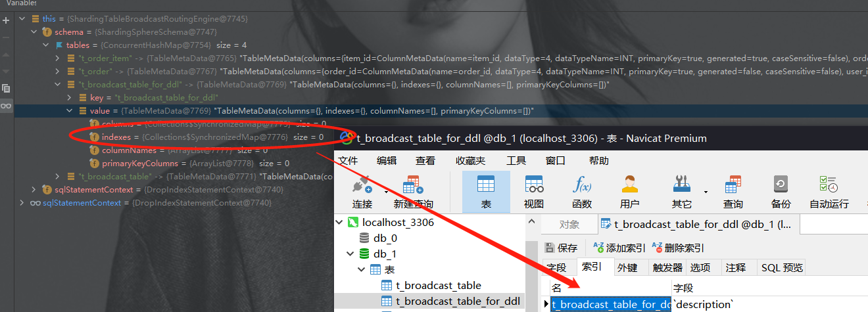Click the 保存 save button

click(x=561, y=248)
